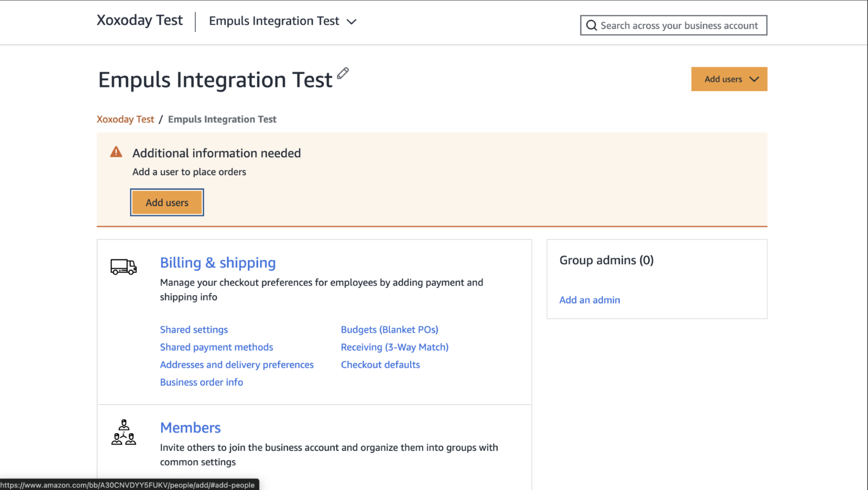
Task: Click the Add a user to place orders text
Action: (189, 172)
